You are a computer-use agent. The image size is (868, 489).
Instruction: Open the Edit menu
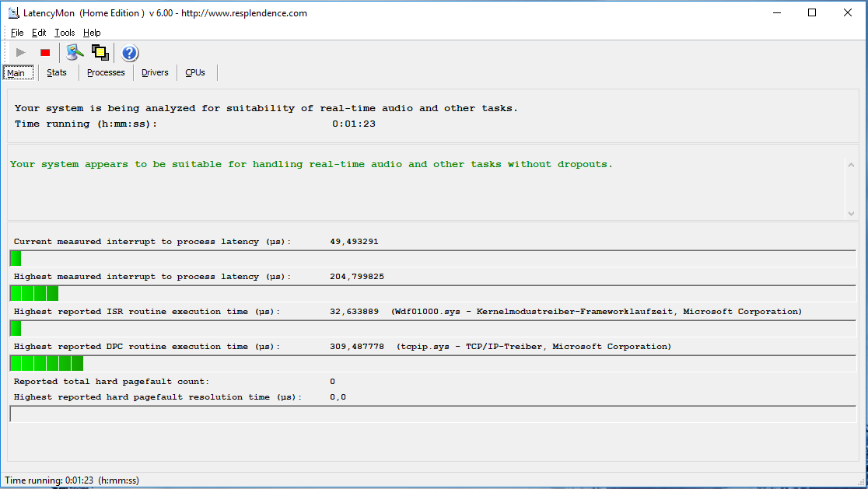click(x=39, y=33)
